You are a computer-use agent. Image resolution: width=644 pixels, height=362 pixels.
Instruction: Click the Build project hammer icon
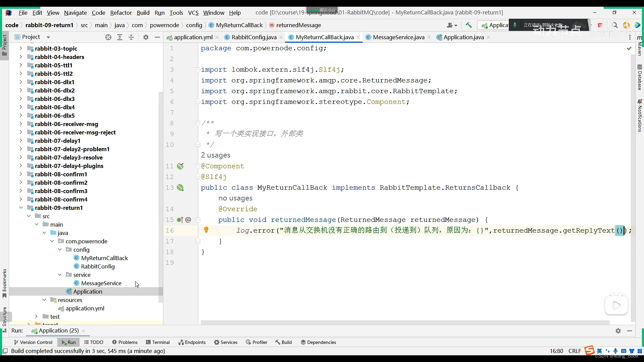[x=469, y=25]
